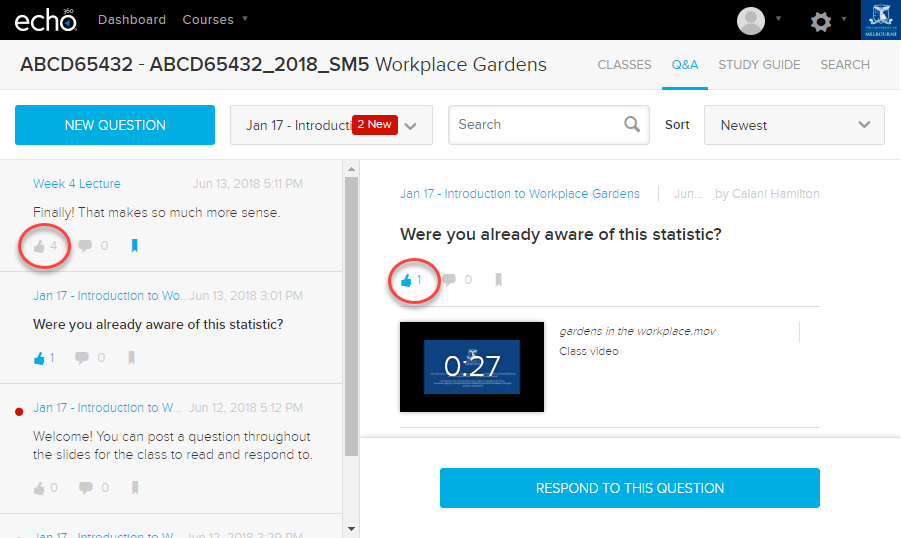Click Respond to This Question button
Image resolution: width=901 pixels, height=538 pixels.
pos(630,488)
